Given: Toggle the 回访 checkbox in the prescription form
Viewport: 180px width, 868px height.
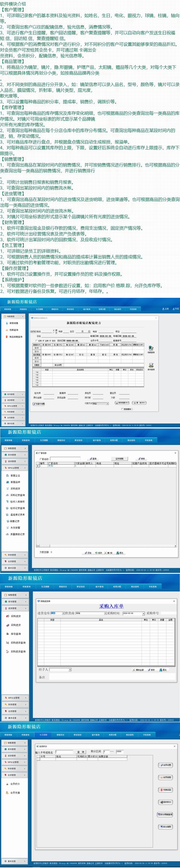Looking at the screenshot, I should (51, 341).
